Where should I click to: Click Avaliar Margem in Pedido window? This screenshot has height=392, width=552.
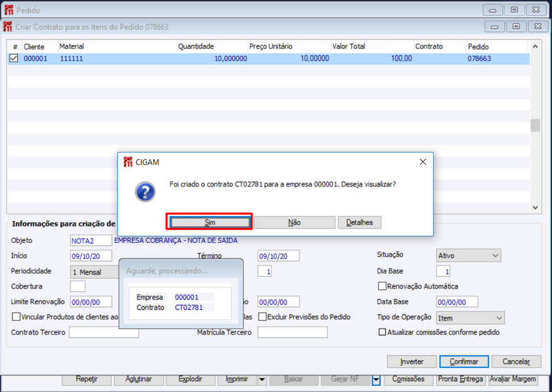point(513,380)
